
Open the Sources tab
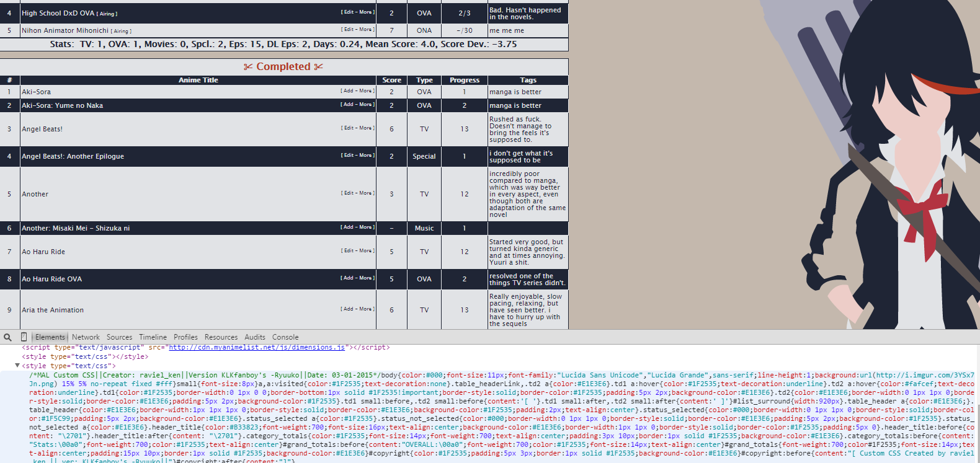119,337
